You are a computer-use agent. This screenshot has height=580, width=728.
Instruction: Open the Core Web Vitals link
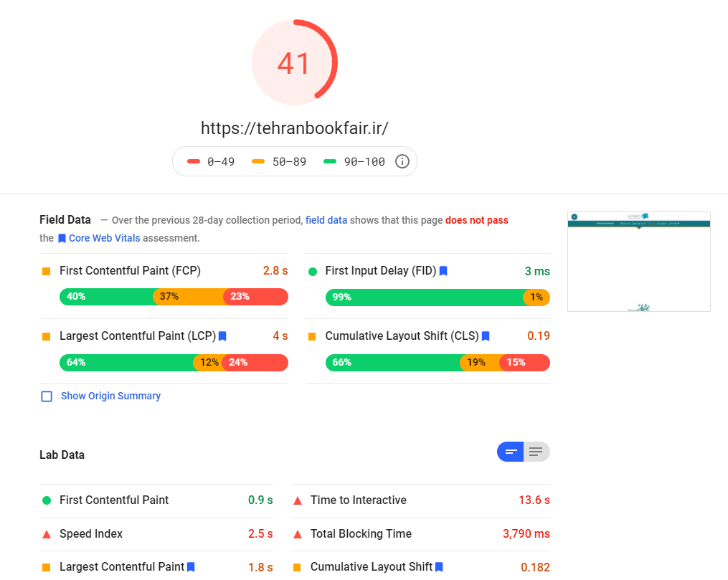[104, 238]
